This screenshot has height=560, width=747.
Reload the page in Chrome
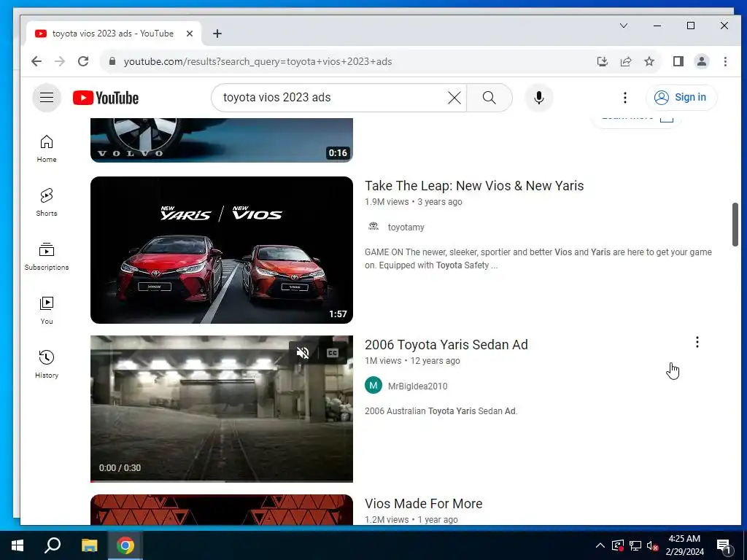point(83,61)
